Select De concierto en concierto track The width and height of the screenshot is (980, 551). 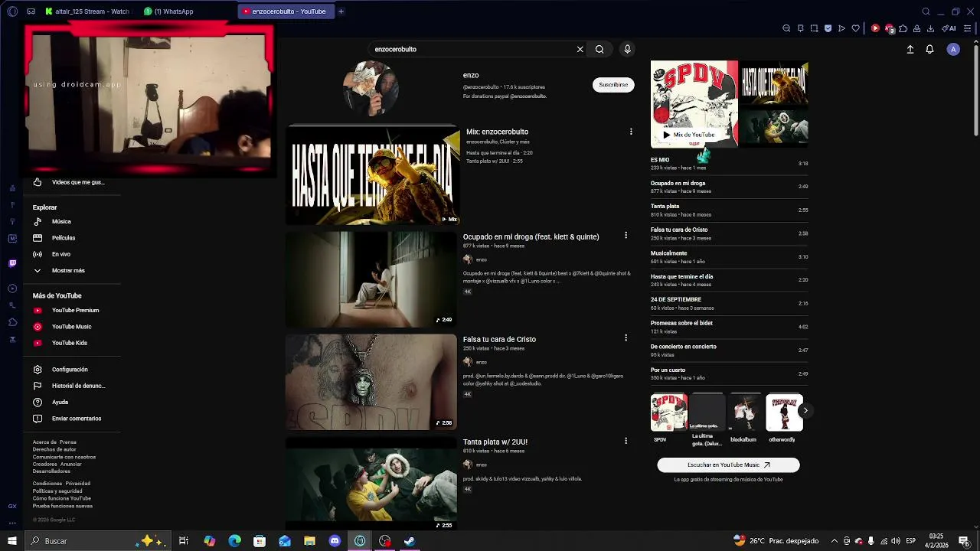729,350
